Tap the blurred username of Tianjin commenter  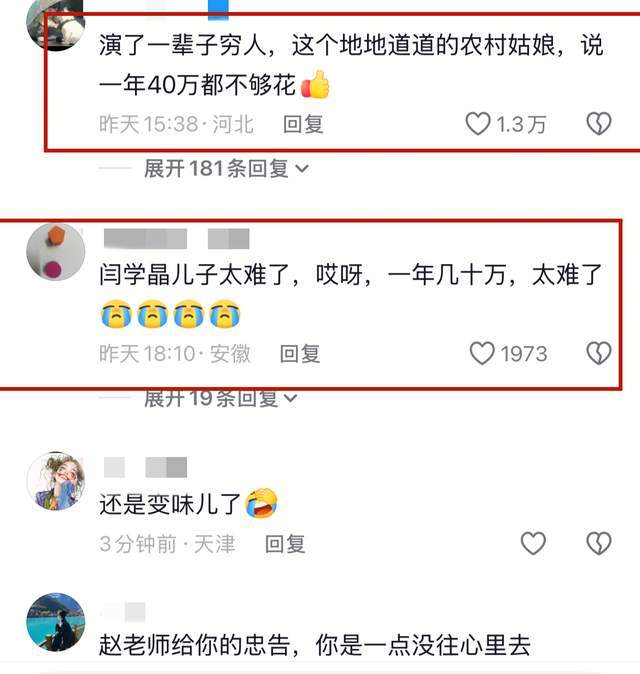point(145,467)
